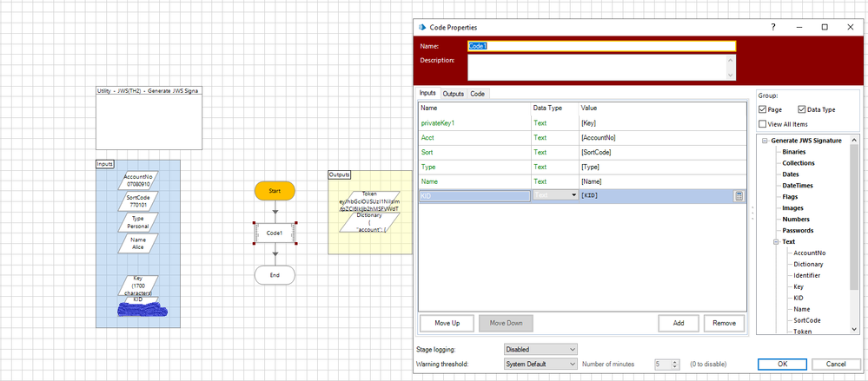
Task: Toggle the Data Type group checkbox
Action: point(802,109)
